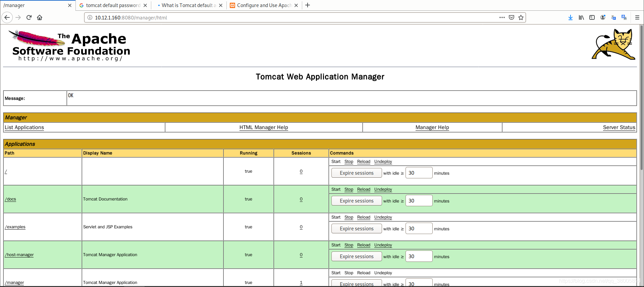
Task: Click the address bar URL
Action: (131, 18)
